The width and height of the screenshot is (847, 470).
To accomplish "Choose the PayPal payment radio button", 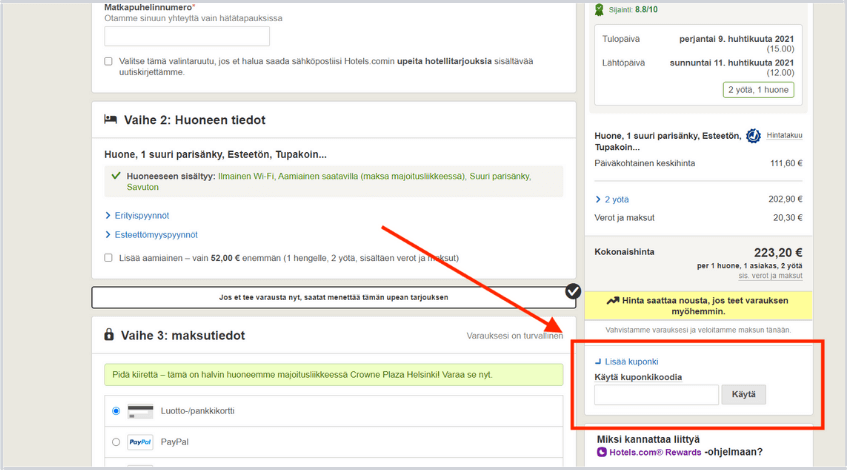I will pyautogui.click(x=116, y=442).
